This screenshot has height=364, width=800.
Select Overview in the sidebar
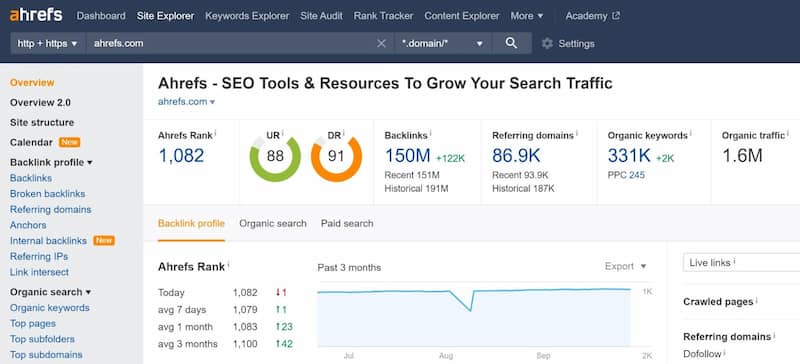click(32, 83)
